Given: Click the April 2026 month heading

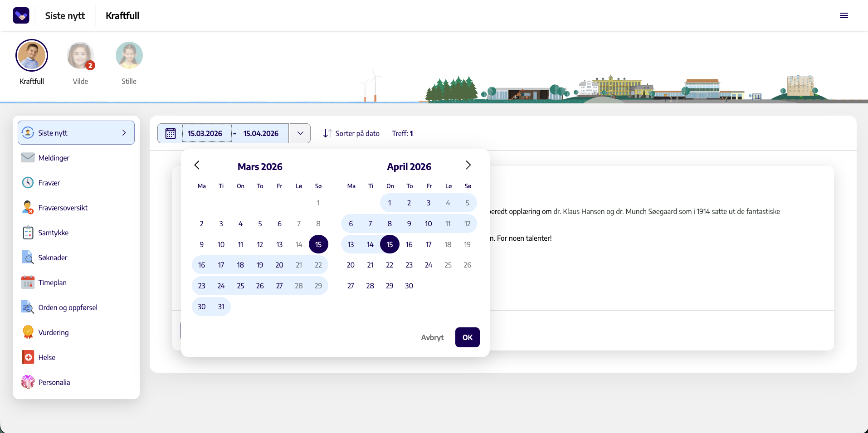Looking at the screenshot, I should click(x=409, y=167).
